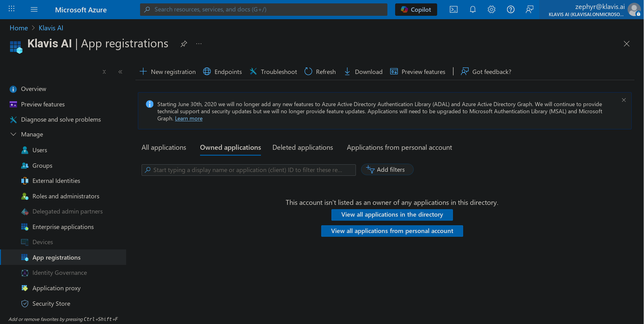Collapse the Manage section chevron
Screen dimensions: 644x324
tap(13, 134)
